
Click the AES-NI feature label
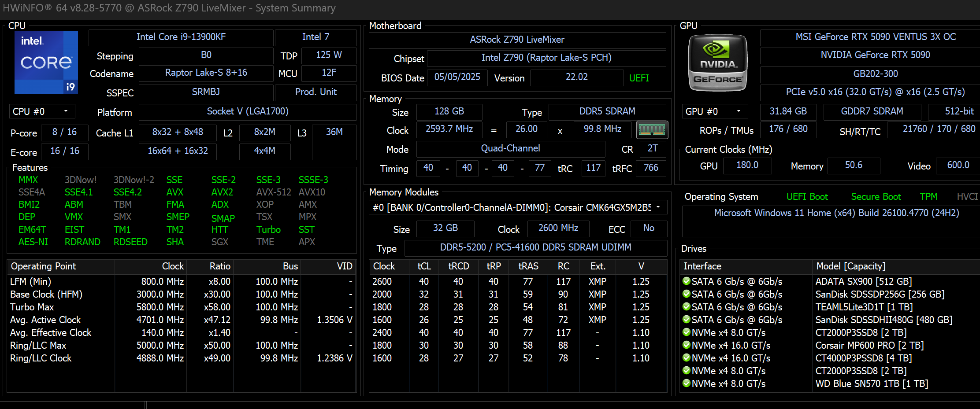click(33, 242)
